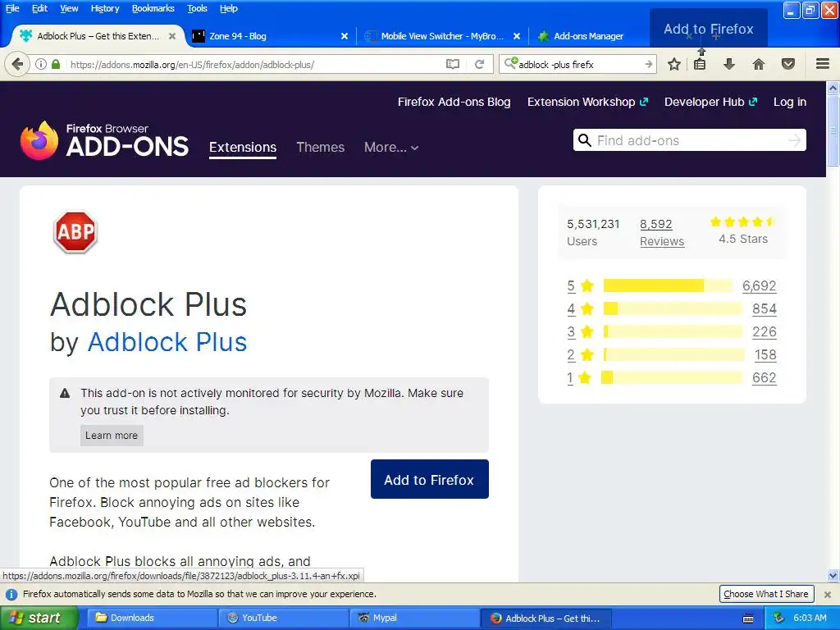Select the Extensions navigation item
Screen dimensions: 840x630
point(243,148)
